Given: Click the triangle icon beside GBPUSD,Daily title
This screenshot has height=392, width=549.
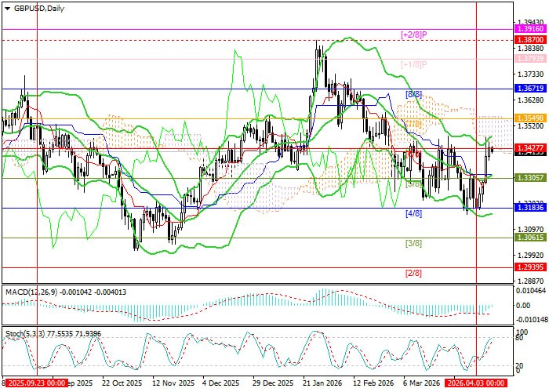Looking at the screenshot, I should pyautogui.click(x=5, y=8).
